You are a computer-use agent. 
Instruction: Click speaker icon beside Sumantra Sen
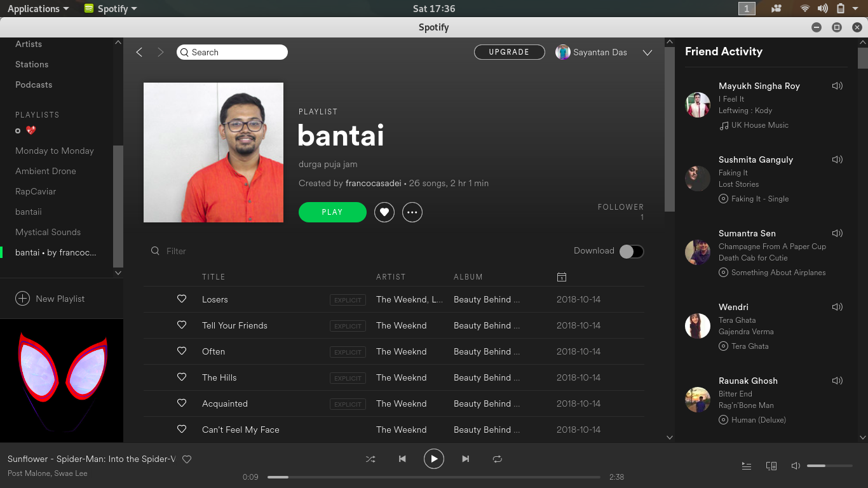[837, 233]
